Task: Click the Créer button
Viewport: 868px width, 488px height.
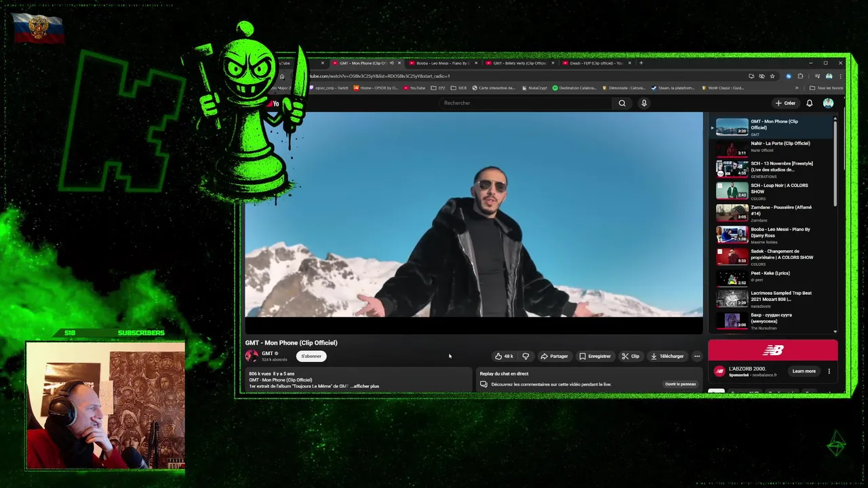Action: [x=785, y=103]
